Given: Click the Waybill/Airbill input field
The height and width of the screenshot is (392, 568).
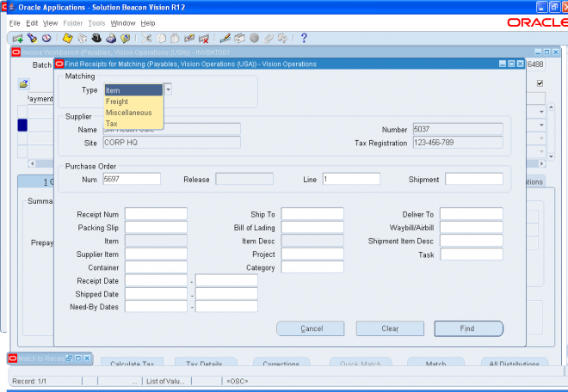Looking at the screenshot, I should click(472, 227).
